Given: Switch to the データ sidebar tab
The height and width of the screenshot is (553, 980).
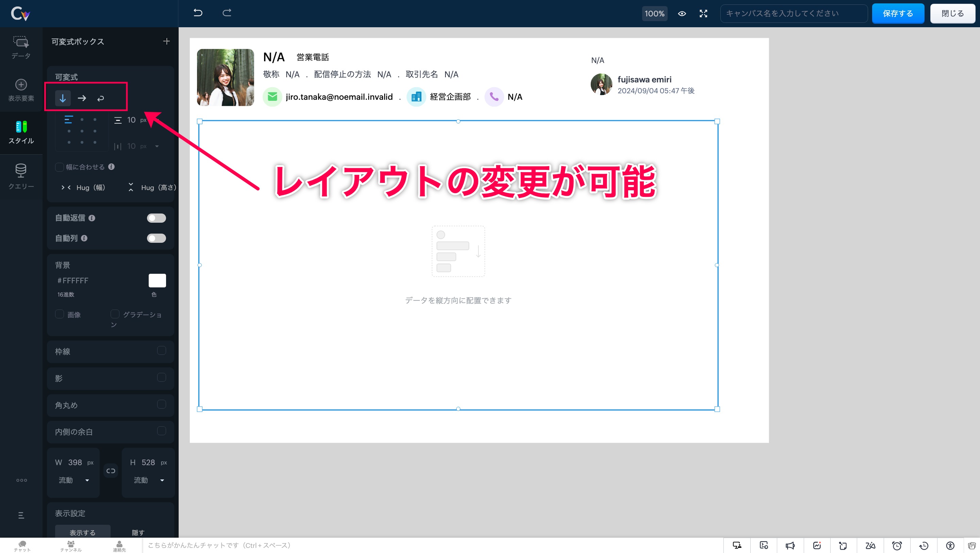Looking at the screenshot, I should (x=21, y=48).
